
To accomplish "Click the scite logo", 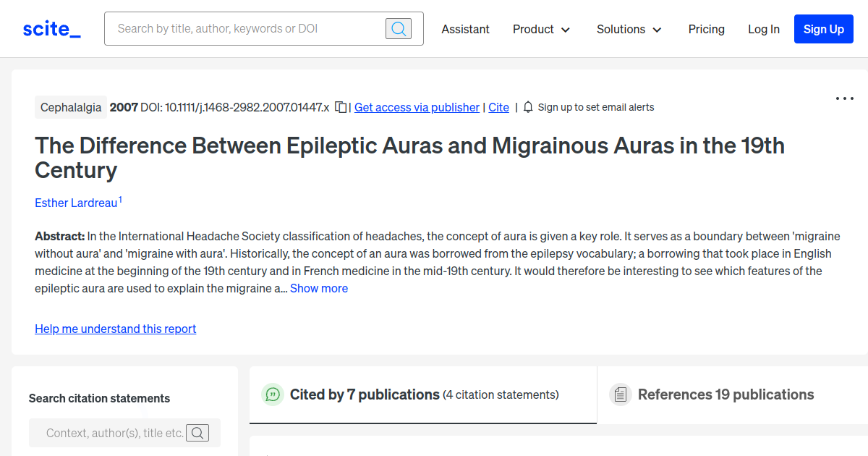I will click(51, 28).
